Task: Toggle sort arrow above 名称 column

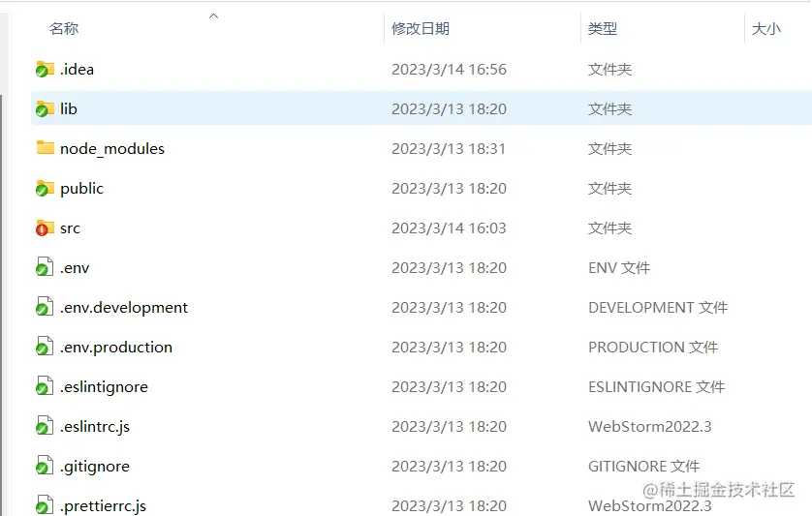Action: click(213, 16)
